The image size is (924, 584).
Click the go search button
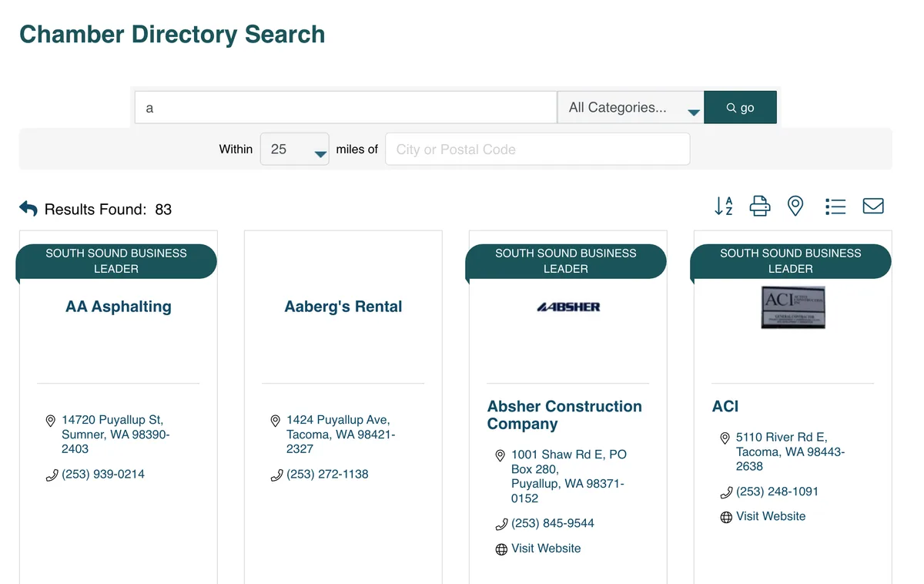(741, 108)
